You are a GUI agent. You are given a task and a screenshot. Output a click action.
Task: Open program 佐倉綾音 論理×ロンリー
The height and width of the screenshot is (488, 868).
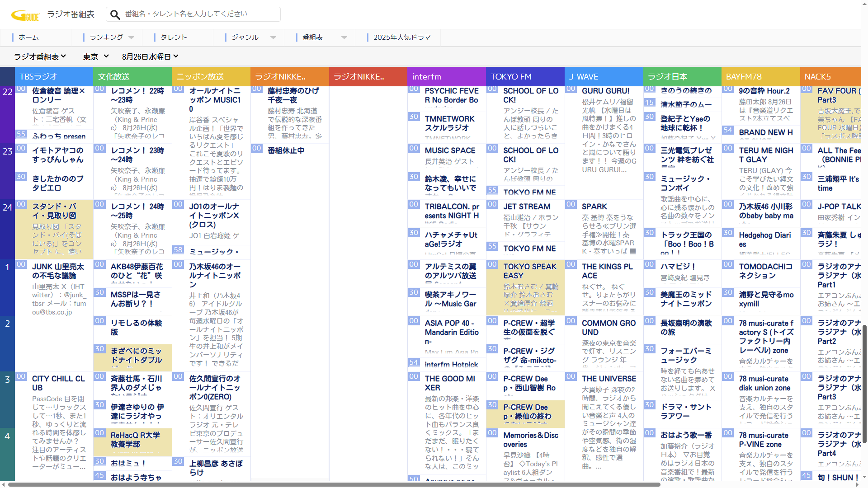59,95
